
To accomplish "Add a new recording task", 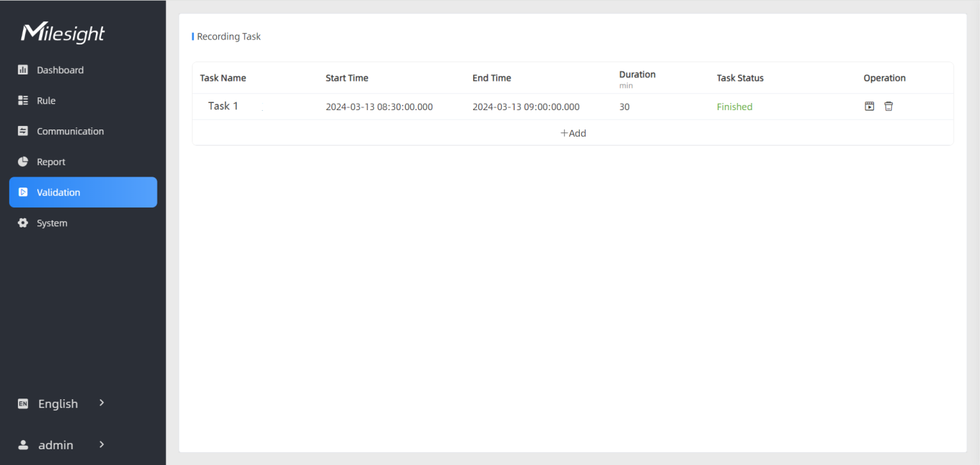I will [x=573, y=133].
